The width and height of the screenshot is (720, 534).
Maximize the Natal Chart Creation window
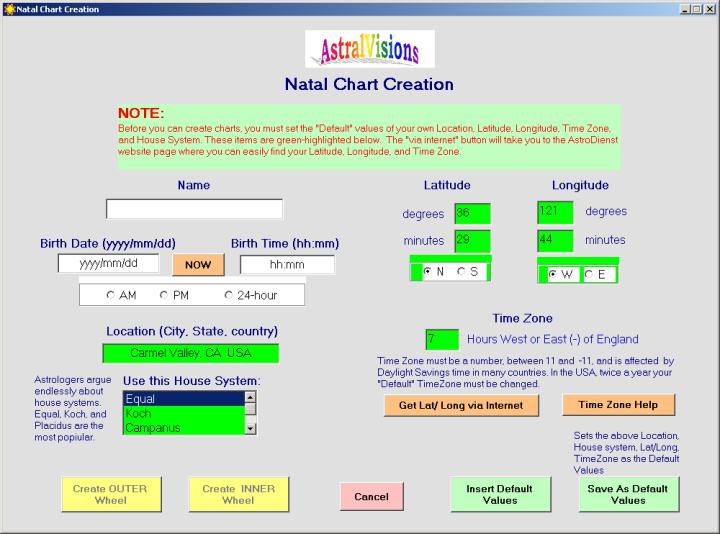click(x=697, y=9)
